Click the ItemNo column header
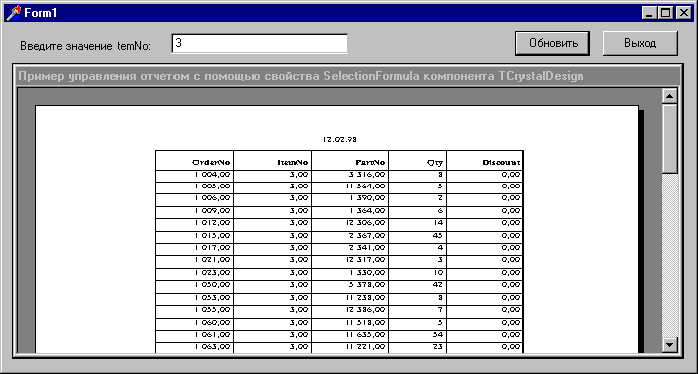698x374 pixels. 293,163
